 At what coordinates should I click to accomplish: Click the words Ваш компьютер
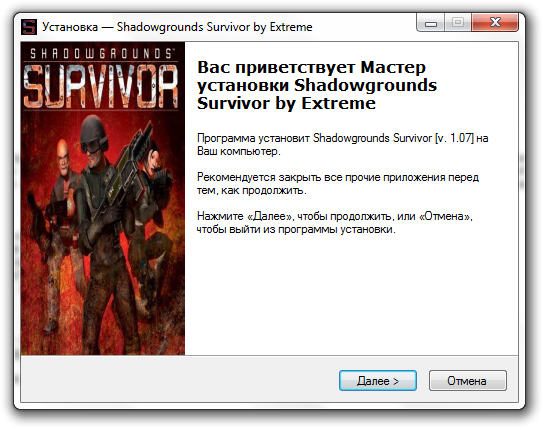pyautogui.click(x=239, y=151)
